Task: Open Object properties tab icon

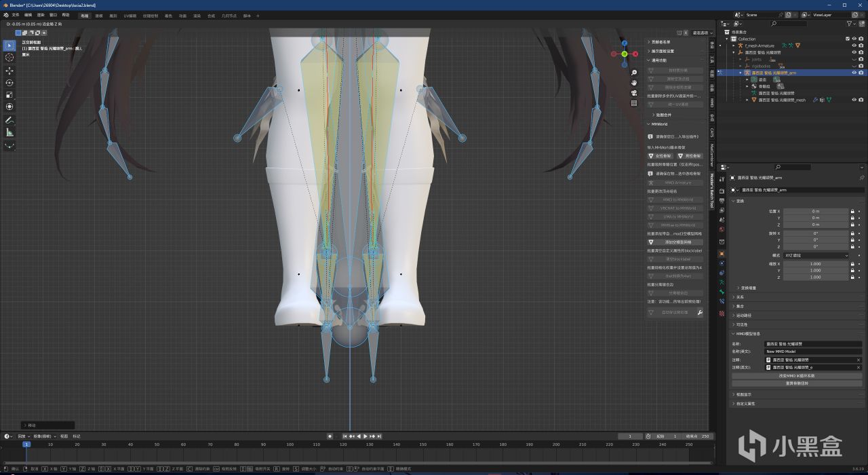Action: click(x=722, y=254)
